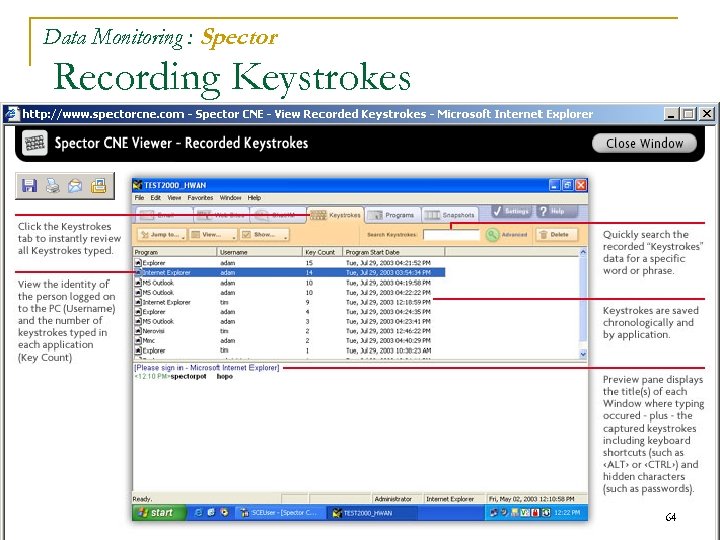Click the list scrollbar down arrow
This screenshot has width=720, height=540.
pos(583,354)
